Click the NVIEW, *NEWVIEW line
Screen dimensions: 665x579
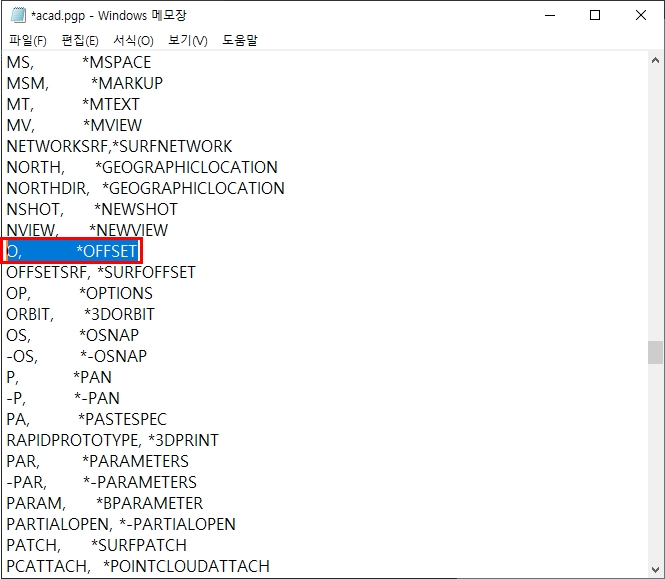(x=87, y=230)
